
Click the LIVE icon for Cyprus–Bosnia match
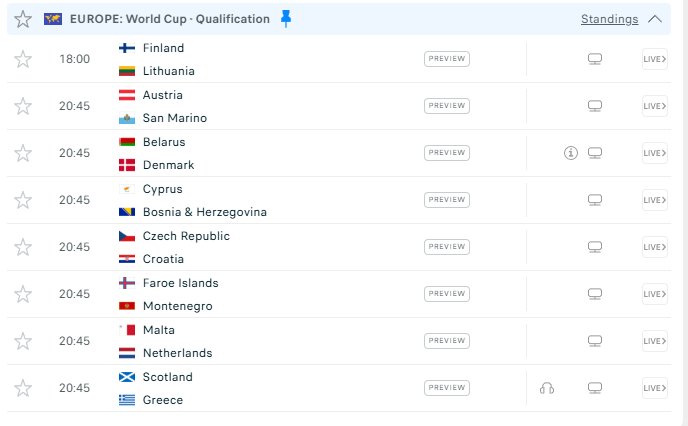click(654, 200)
